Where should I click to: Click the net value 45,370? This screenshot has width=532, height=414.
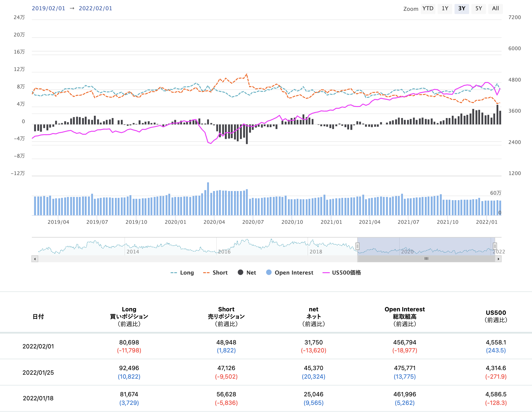tap(314, 368)
